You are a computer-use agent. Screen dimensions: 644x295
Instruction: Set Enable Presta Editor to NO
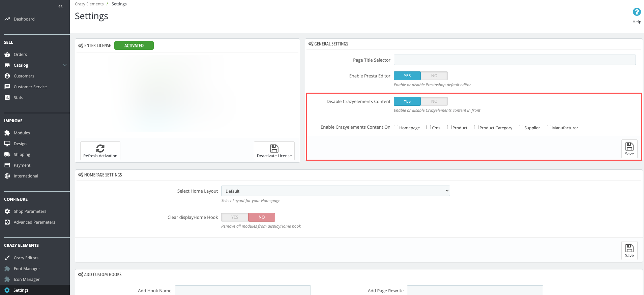click(x=434, y=76)
